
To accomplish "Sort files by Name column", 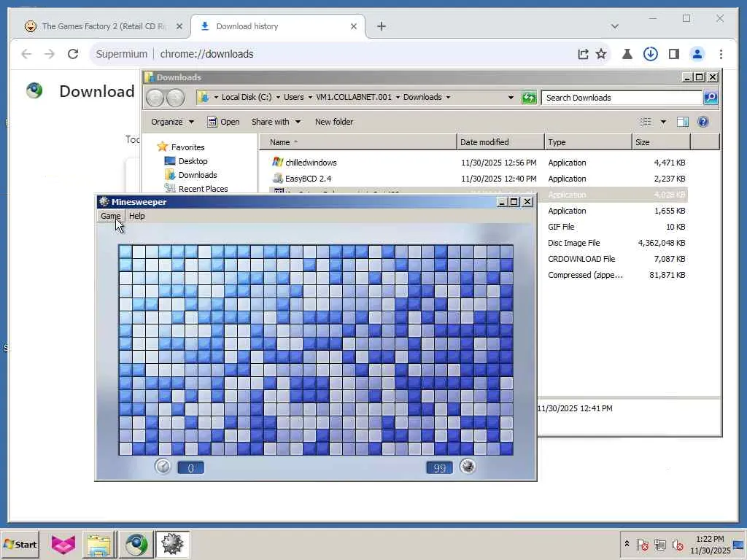I will [x=357, y=142].
